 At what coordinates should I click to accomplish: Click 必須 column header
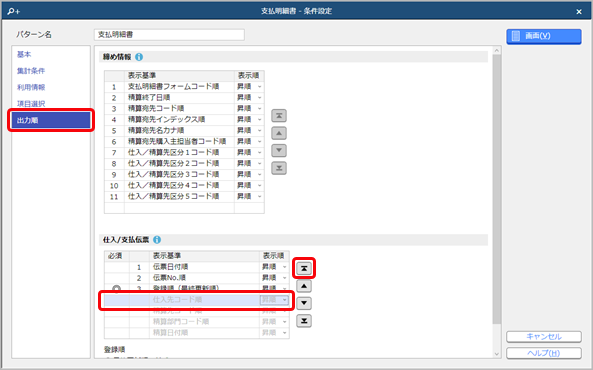(117, 256)
